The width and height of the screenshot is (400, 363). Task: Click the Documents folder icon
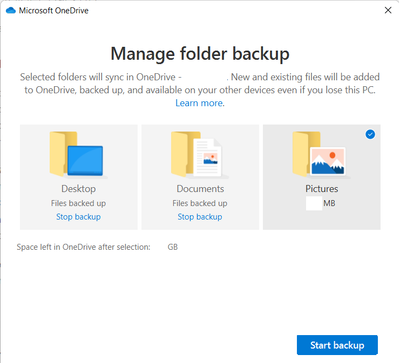tap(197, 154)
